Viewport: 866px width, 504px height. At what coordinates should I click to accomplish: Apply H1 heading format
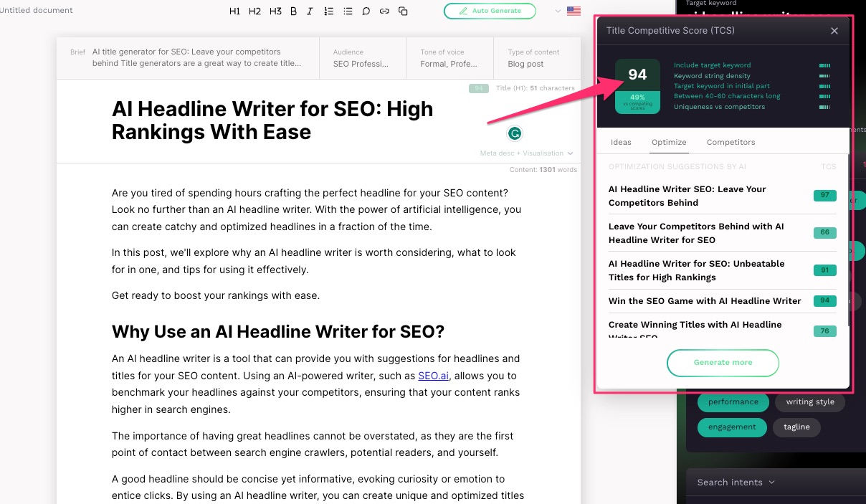[x=234, y=11]
